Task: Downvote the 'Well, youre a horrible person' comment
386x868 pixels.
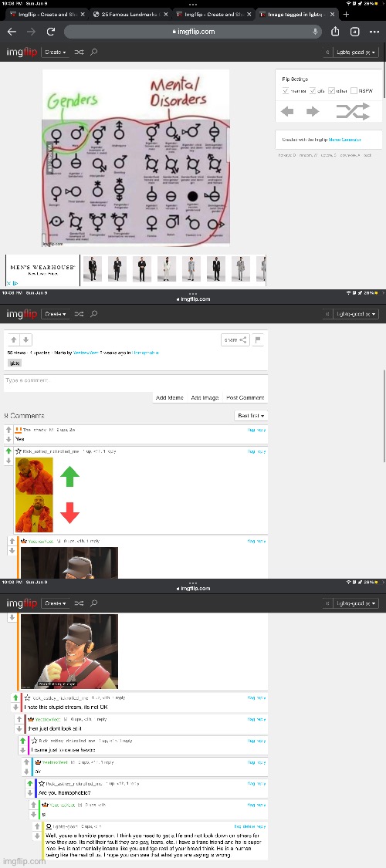Action: click(x=37, y=836)
